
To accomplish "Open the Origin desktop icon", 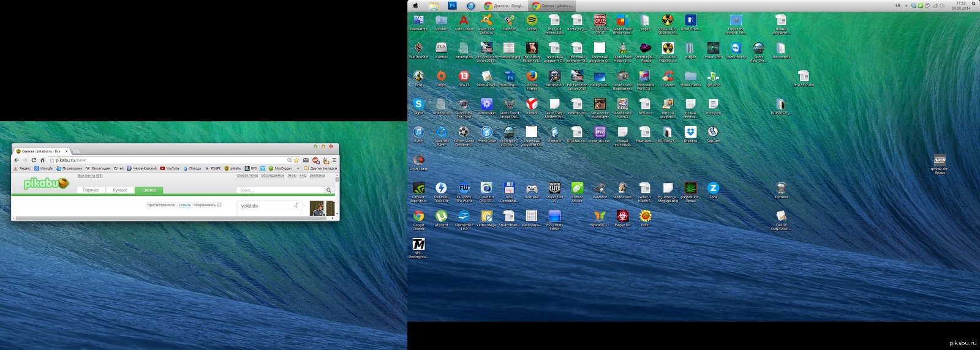I will pyautogui.click(x=441, y=78).
